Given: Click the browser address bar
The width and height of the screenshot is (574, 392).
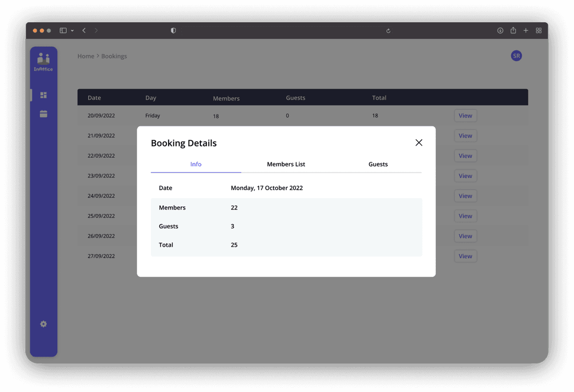Looking at the screenshot, I should (281, 31).
